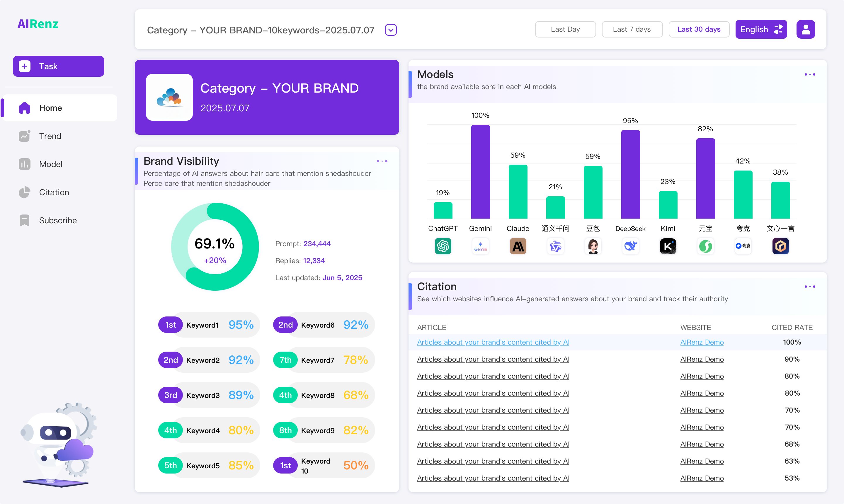Click the Kimi model logo
This screenshot has width=844, height=504.
tap(668, 246)
